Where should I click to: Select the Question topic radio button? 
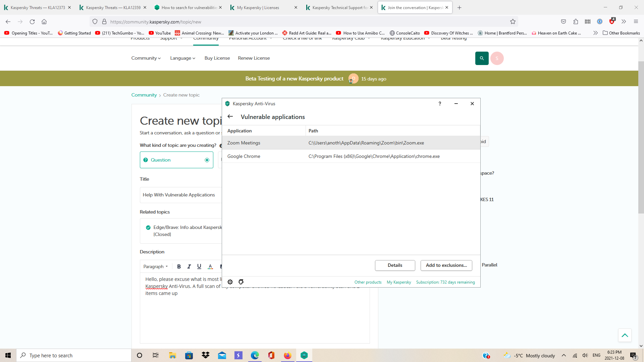(x=207, y=160)
